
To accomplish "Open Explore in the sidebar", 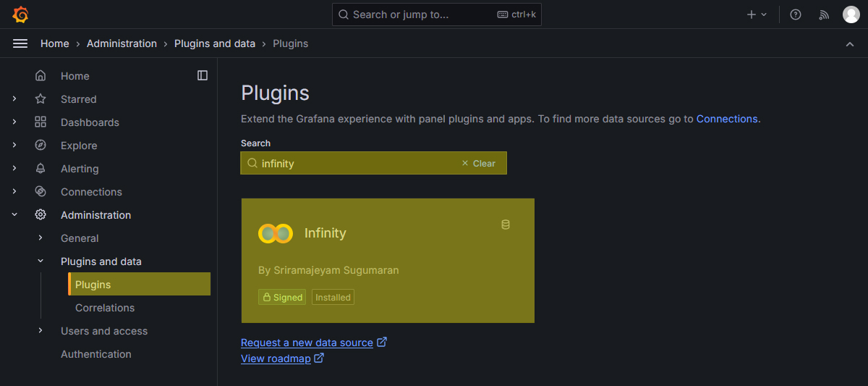I will pos(79,146).
